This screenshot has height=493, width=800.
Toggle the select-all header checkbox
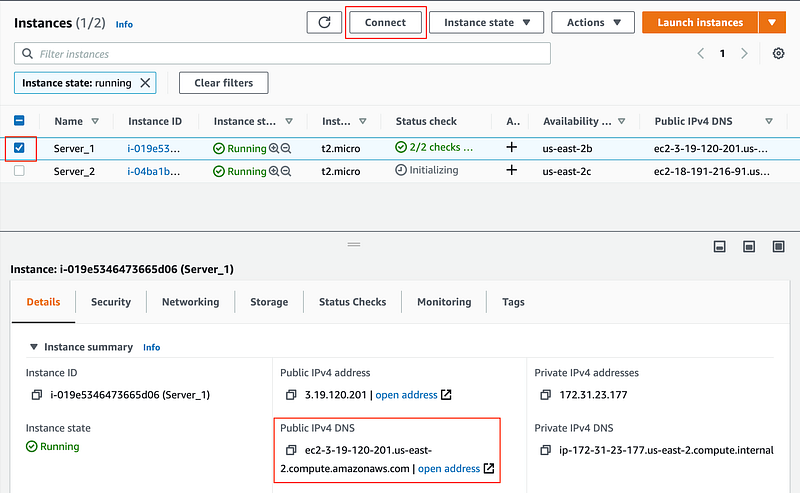pos(19,121)
